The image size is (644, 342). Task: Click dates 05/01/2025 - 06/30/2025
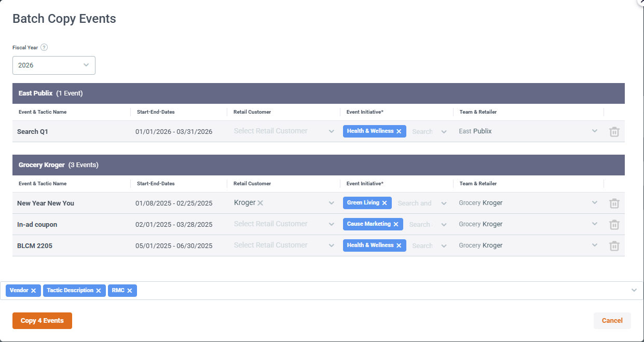tap(174, 246)
